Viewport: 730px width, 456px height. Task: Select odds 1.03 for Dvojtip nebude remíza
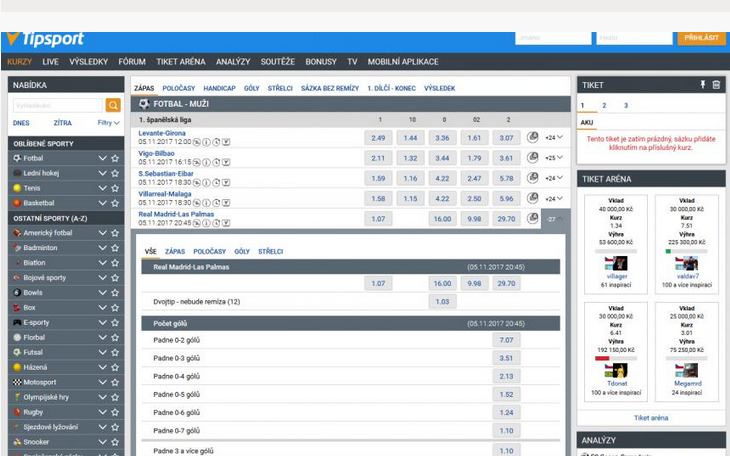pos(442,301)
